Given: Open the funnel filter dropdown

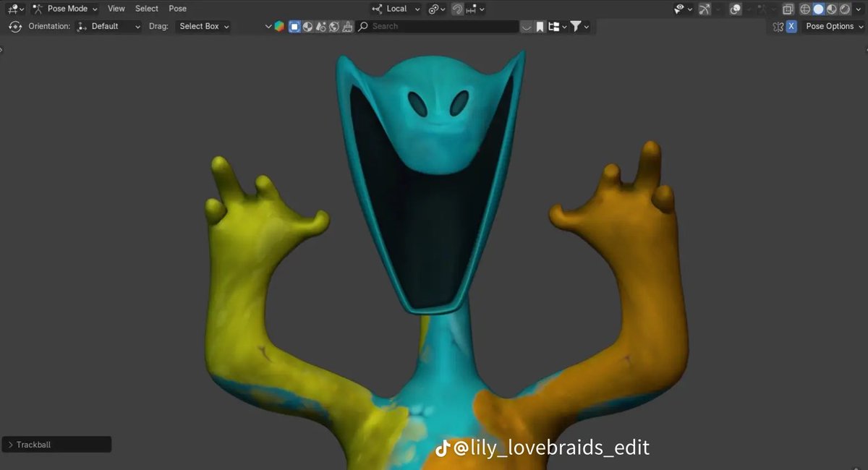Looking at the screenshot, I should [579, 26].
